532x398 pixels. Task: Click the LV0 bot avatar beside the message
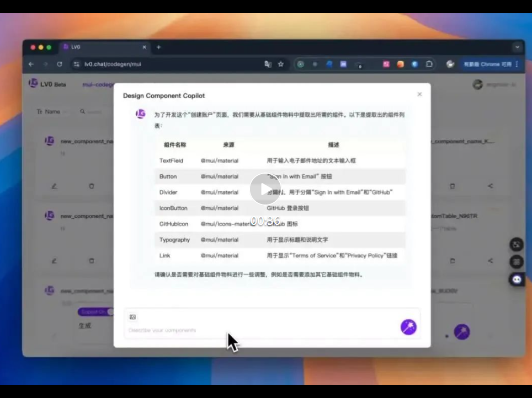tap(141, 114)
